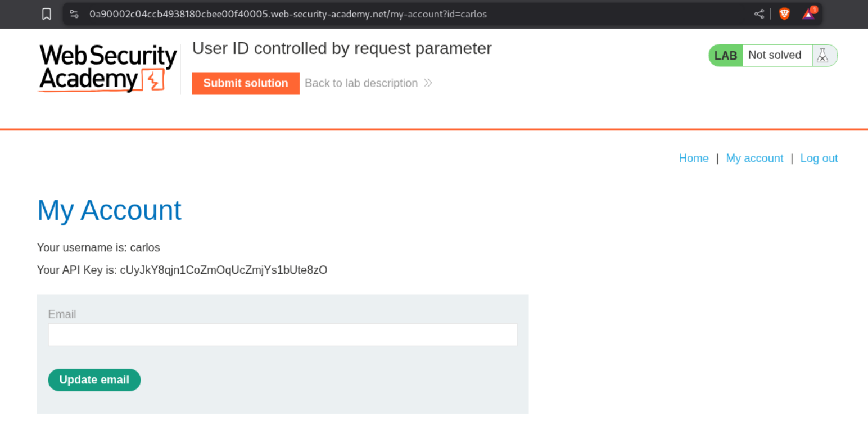The image size is (868, 434).
Task: Focus the Email input field
Action: 282,334
